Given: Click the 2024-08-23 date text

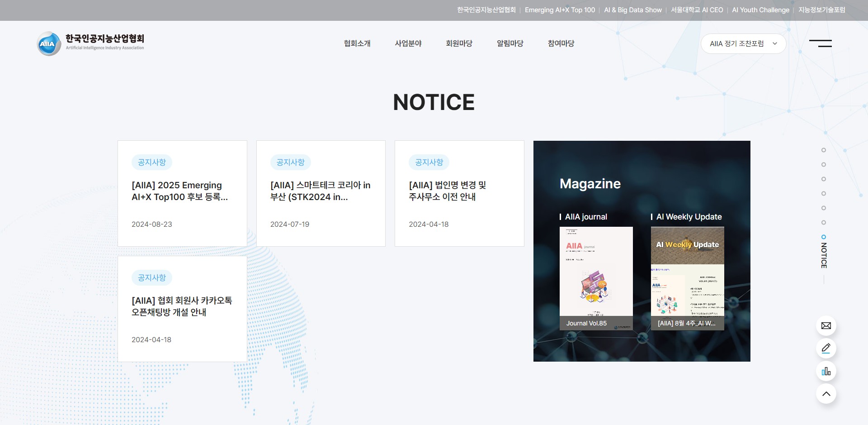Looking at the screenshot, I should [152, 224].
